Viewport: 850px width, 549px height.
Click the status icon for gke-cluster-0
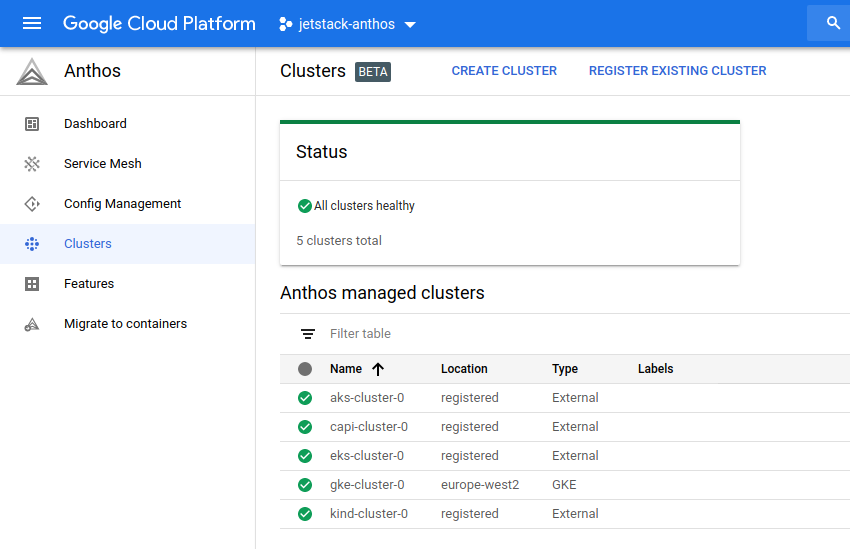click(305, 485)
